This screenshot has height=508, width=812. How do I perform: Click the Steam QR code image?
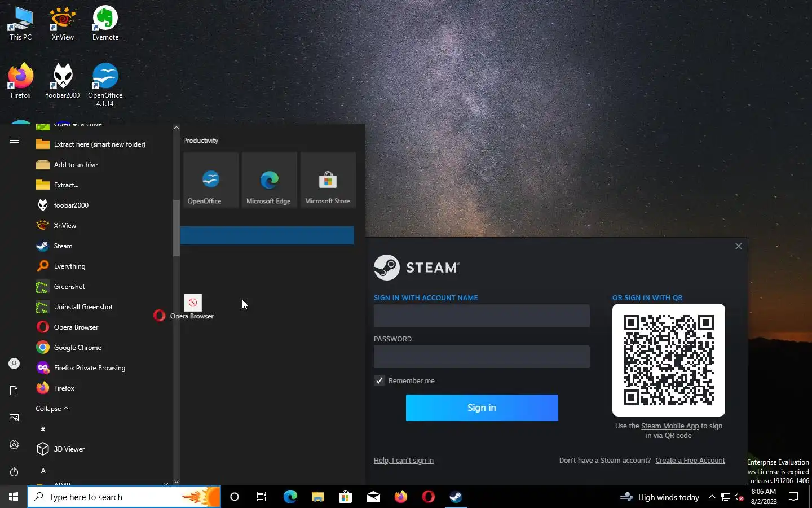669,360
